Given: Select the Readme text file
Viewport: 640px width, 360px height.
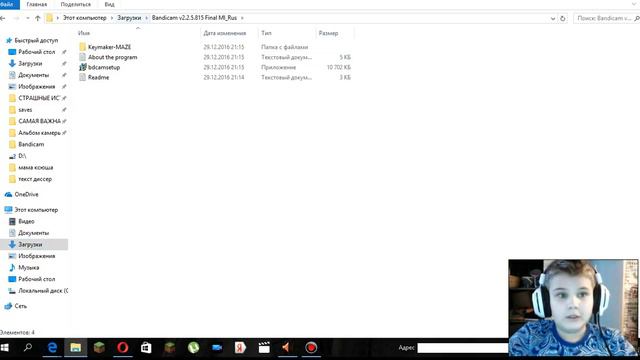Looking at the screenshot, I should 98,77.
